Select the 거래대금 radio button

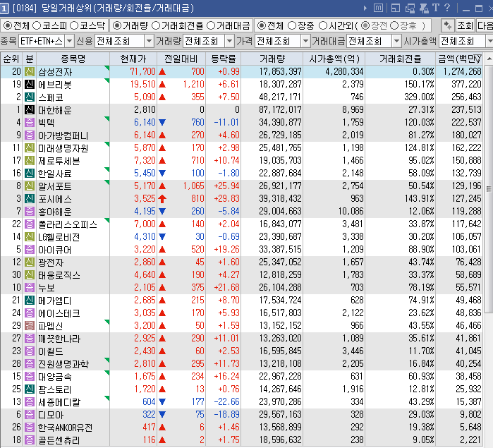pos(211,25)
